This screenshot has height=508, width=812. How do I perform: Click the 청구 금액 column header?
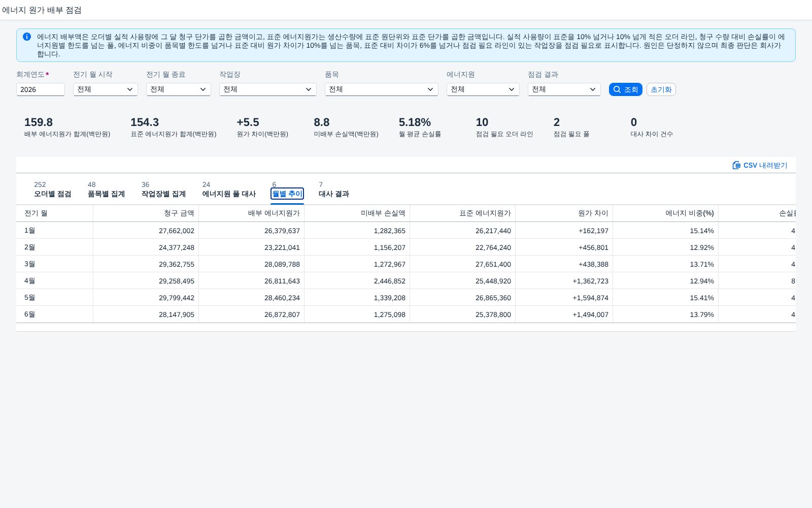(x=146, y=213)
